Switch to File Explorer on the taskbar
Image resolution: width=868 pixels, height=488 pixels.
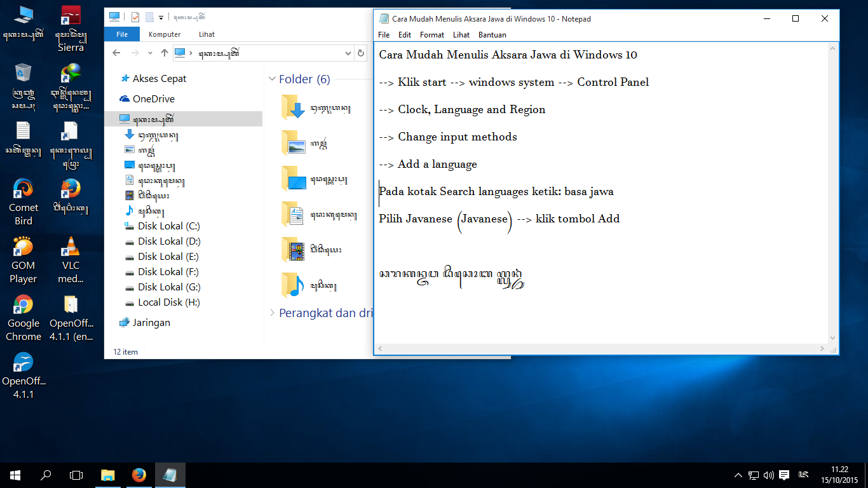[108, 475]
